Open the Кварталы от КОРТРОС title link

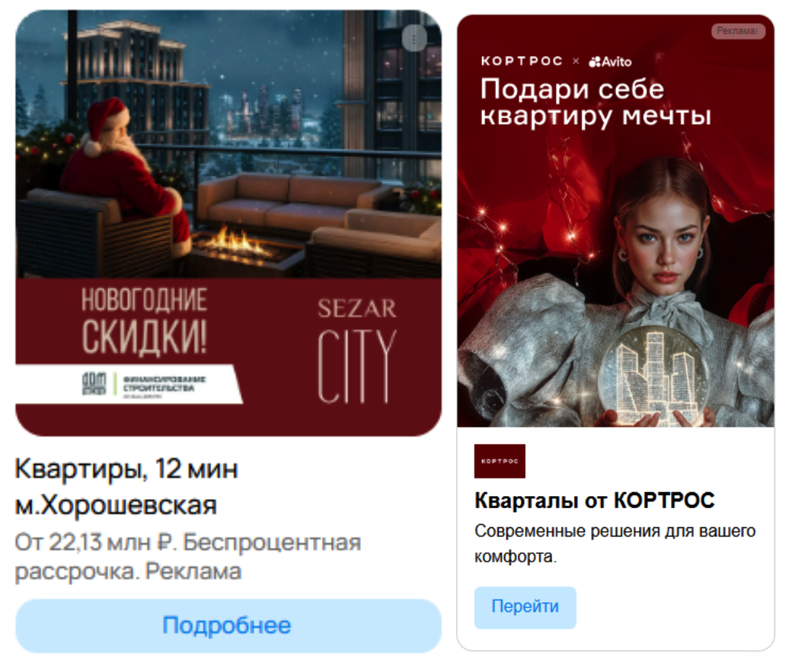click(x=595, y=501)
